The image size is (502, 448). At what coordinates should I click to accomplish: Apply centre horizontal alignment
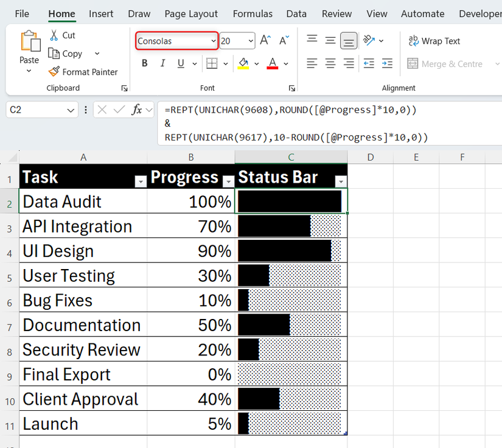click(x=330, y=63)
